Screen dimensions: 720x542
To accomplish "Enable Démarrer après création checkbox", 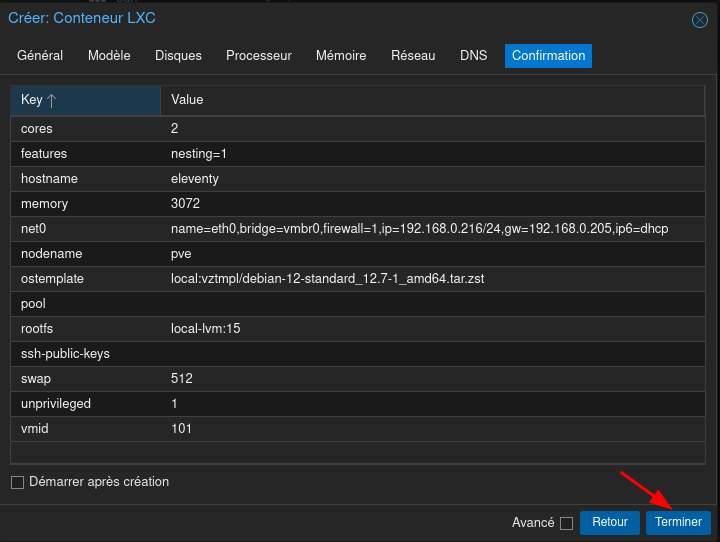I will coord(17,483).
